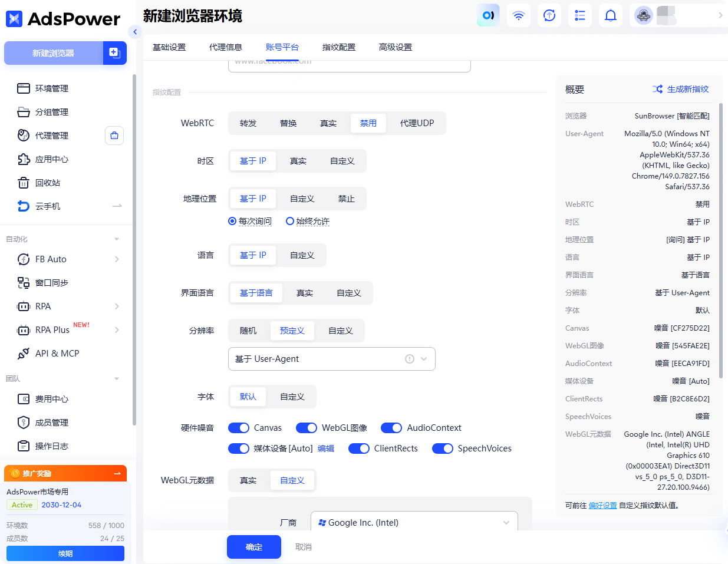Open API & MCP item
This screenshot has height=564, width=728.
(57, 354)
